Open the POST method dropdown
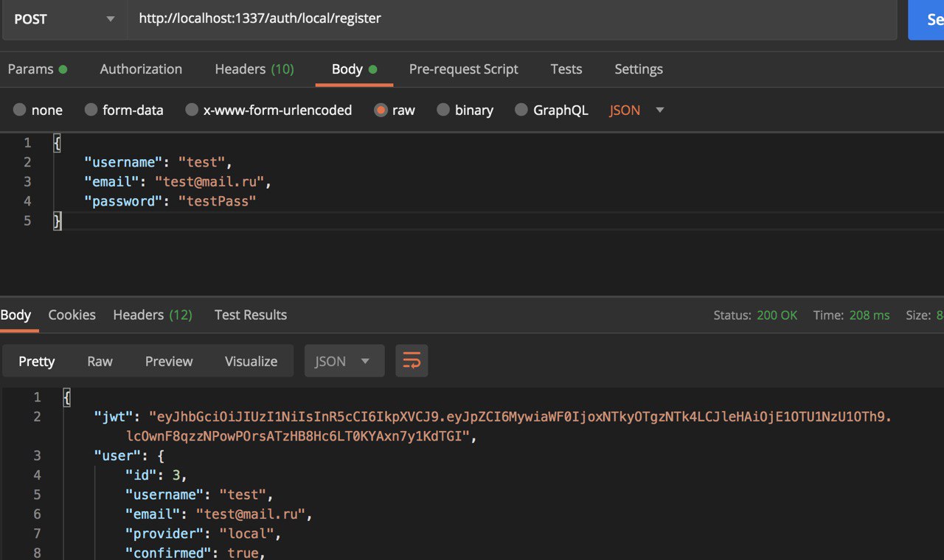Viewport: 944px width, 560px height. (65, 19)
